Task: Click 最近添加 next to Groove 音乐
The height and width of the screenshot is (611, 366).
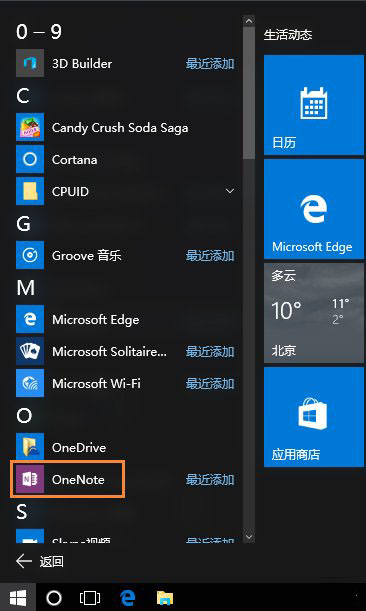Action: pos(210,256)
